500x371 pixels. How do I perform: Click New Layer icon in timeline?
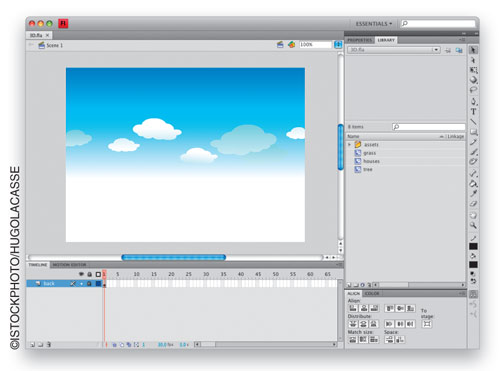pyautogui.click(x=33, y=345)
